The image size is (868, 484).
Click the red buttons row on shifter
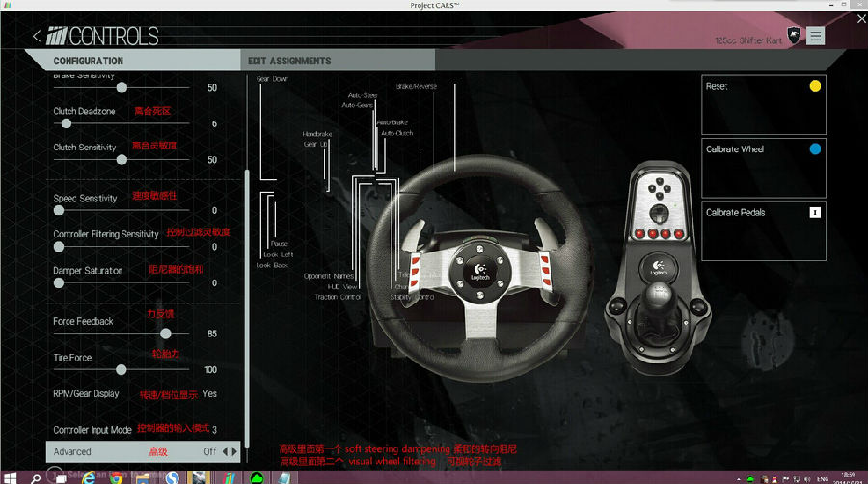pos(659,234)
